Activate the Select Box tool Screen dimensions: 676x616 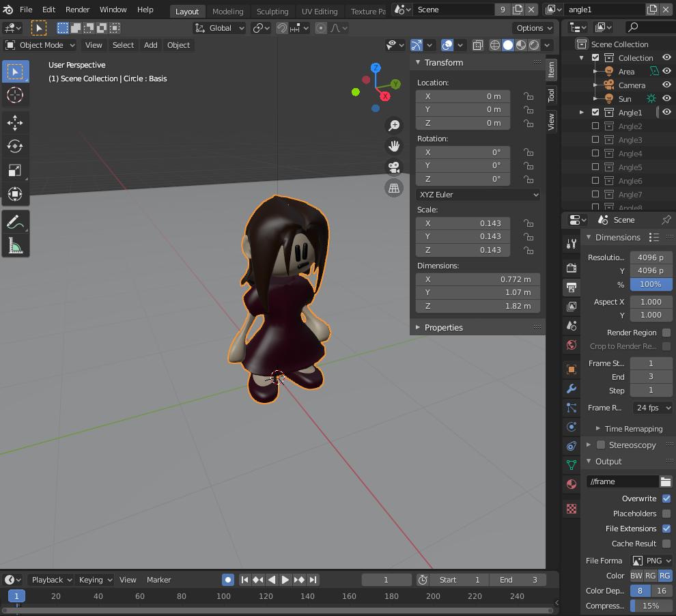pos(15,72)
